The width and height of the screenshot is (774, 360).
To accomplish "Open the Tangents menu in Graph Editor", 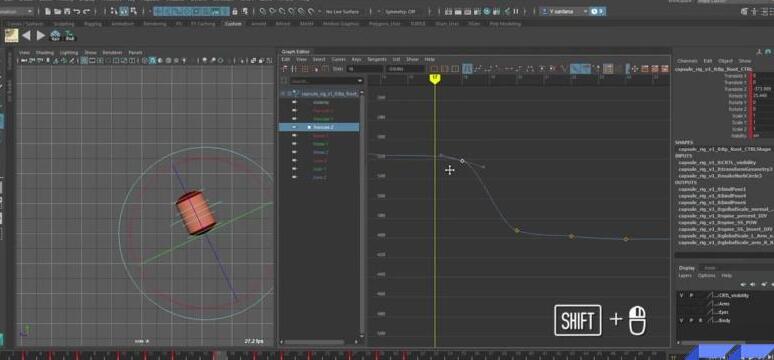I will pyautogui.click(x=377, y=59).
